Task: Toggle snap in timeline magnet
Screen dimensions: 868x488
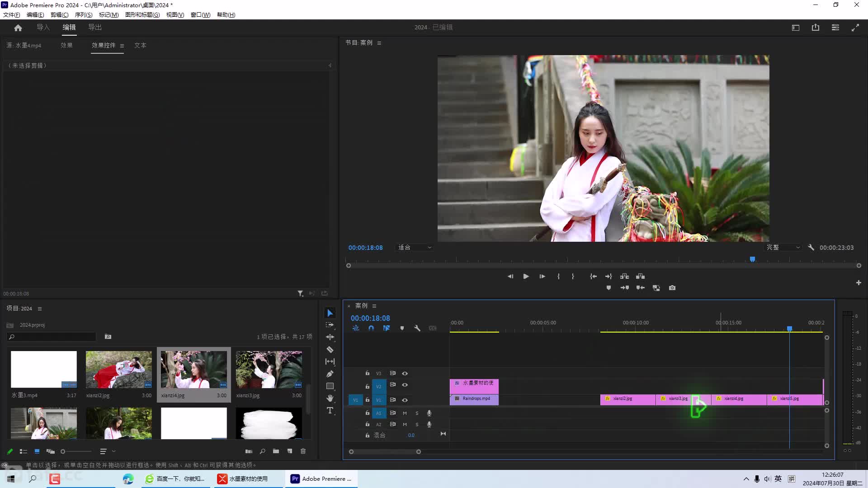Action: (371, 328)
